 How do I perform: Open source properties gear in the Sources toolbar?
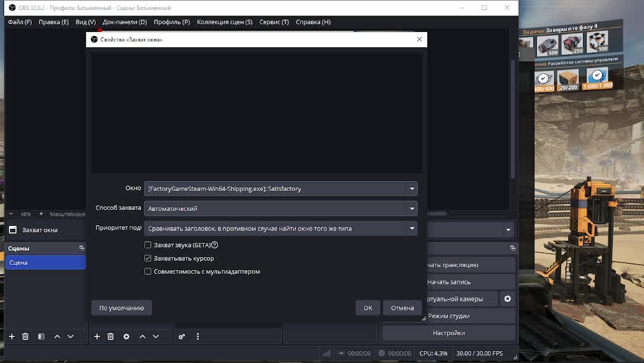coord(127,336)
